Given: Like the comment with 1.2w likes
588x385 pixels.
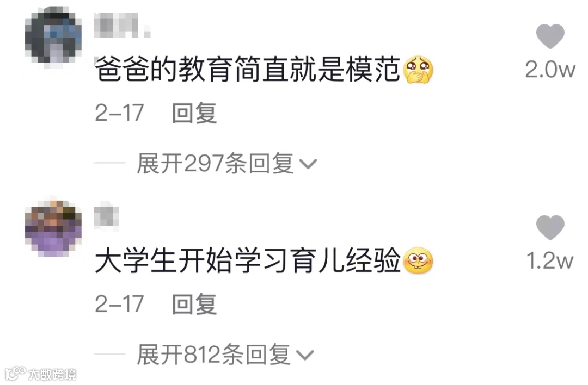Looking at the screenshot, I should click(x=550, y=227).
